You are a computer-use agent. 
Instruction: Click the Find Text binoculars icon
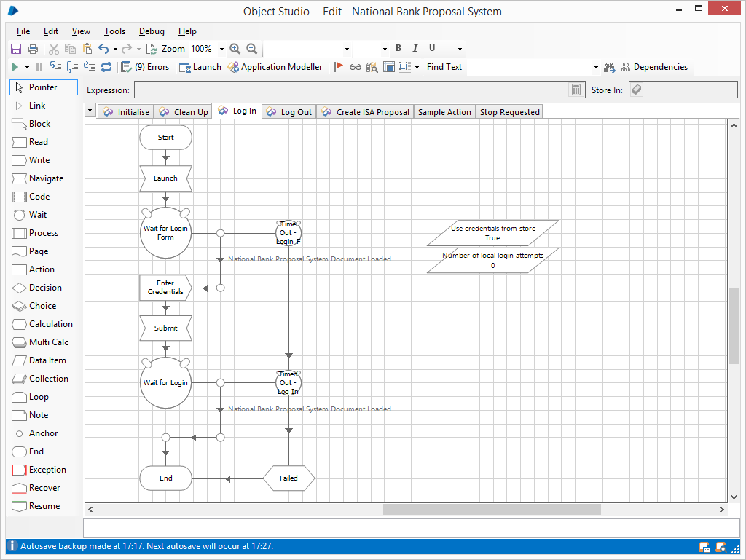[x=610, y=67]
